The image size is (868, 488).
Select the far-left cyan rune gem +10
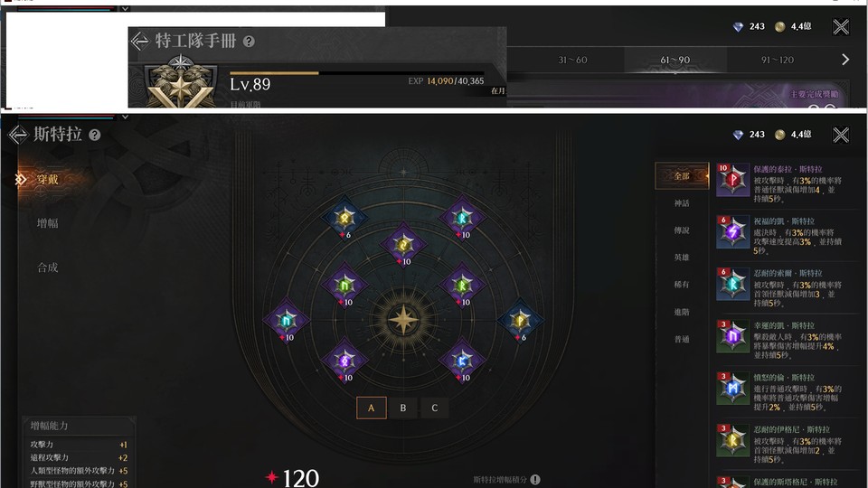(287, 320)
